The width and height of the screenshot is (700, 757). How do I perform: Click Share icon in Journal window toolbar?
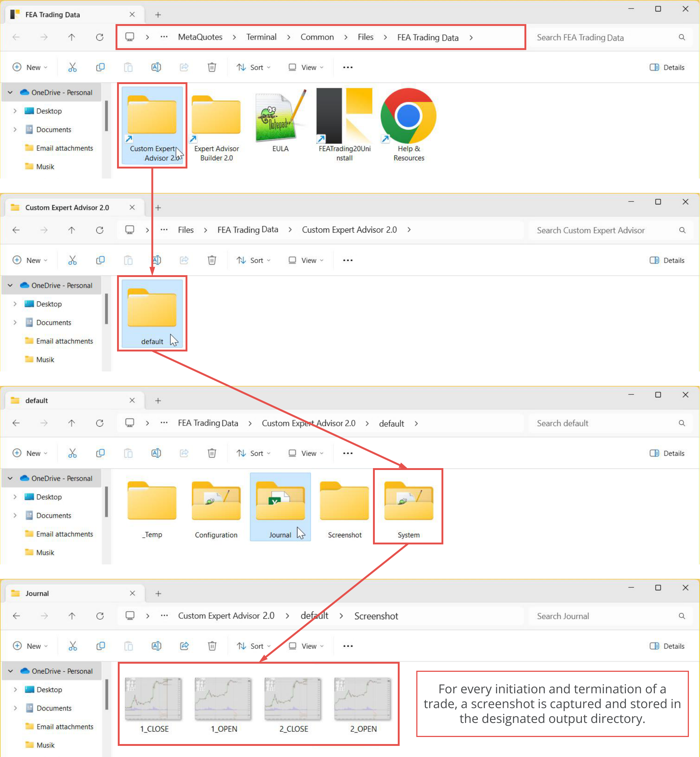(x=184, y=646)
